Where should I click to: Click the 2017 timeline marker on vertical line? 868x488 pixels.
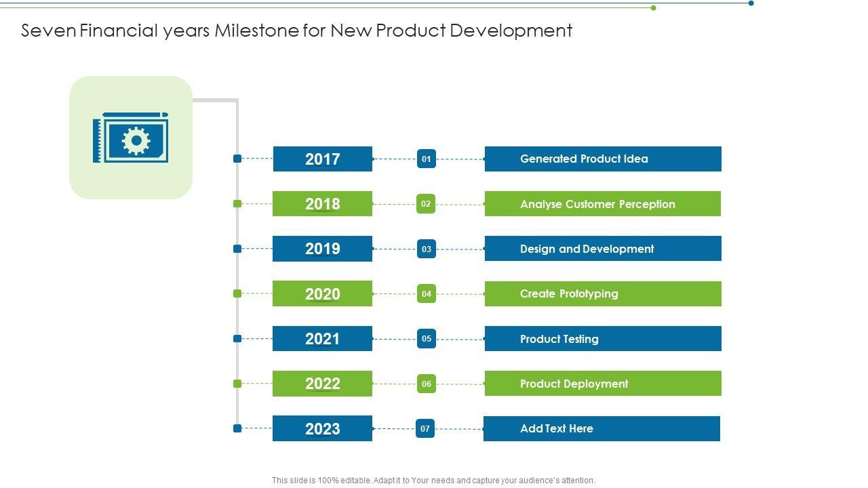click(237, 159)
